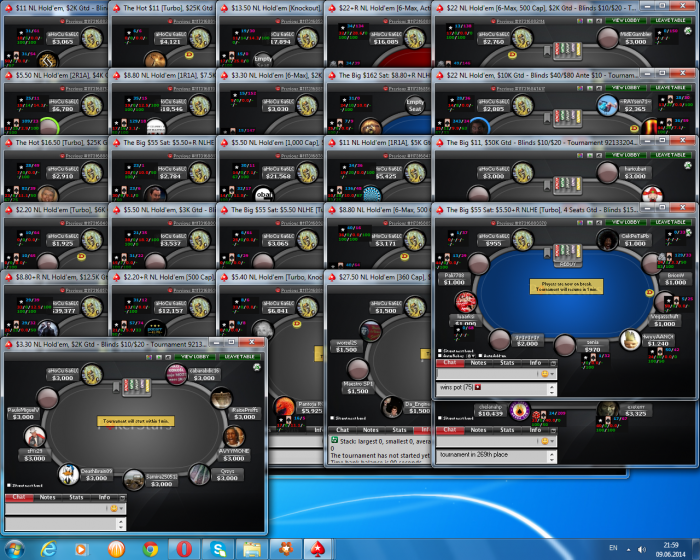Click green replayer icon in $22 6-Max 500 Cap window
Image resolution: width=700 pixels, height=560 pixels.
pos(590,21)
